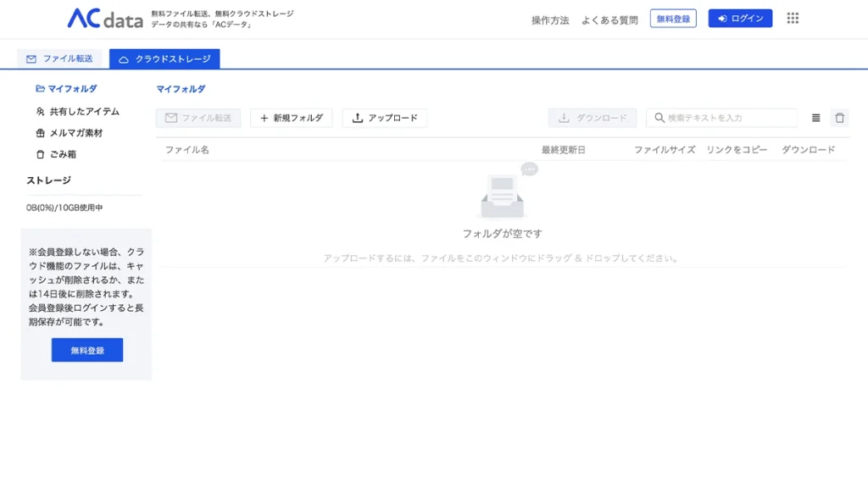The width and height of the screenshot is (868, 488).
Task: Switch to the ファイル転送 tab
Action: [60, 58]
